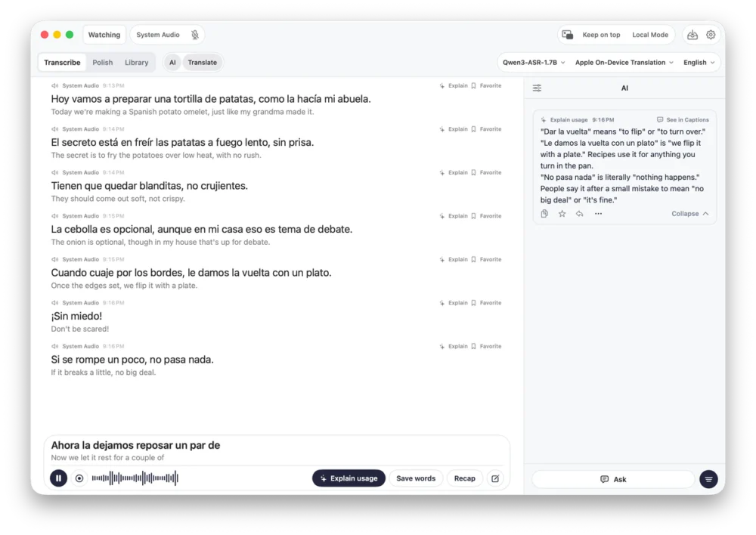Open Apple On-Device Translation dropdown
Viewport: 756px width, 535px height.
[624, 63]
